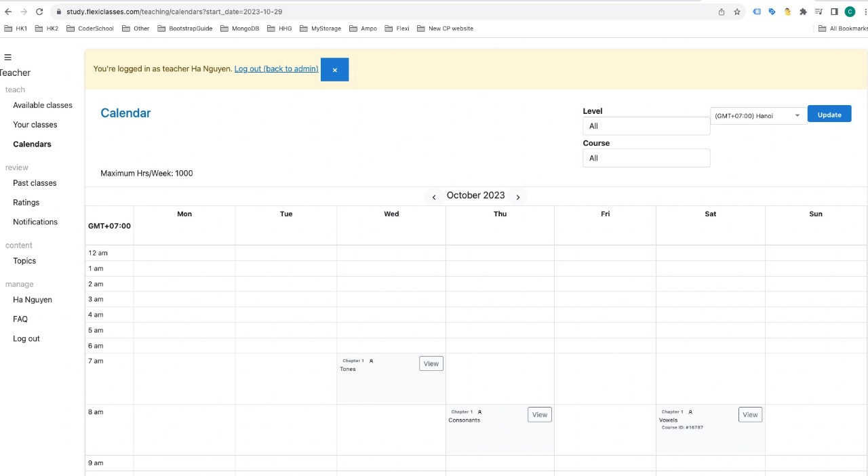Go to Past classes in sidebar
The height and width of the screenshot is (476, 868).
click(x=35, y=183)
